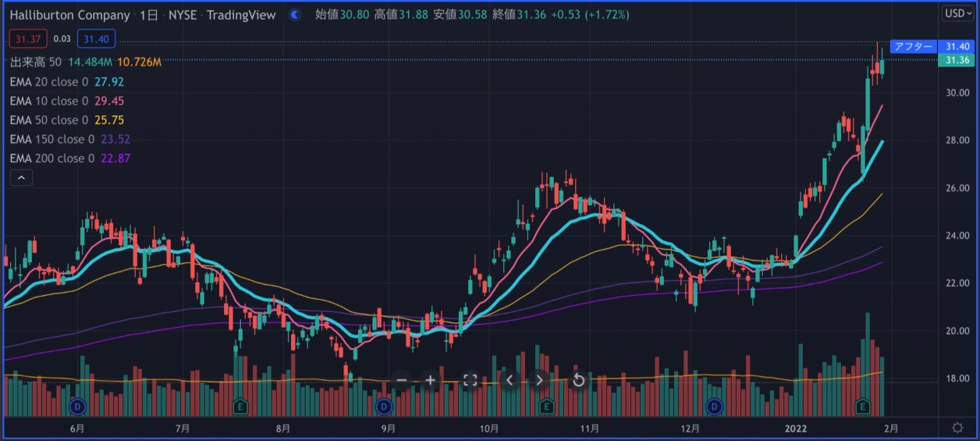This screenshot has width=980, height=441.
Task: Click the 31.36 last price axis tag
Action: point(957,60)
